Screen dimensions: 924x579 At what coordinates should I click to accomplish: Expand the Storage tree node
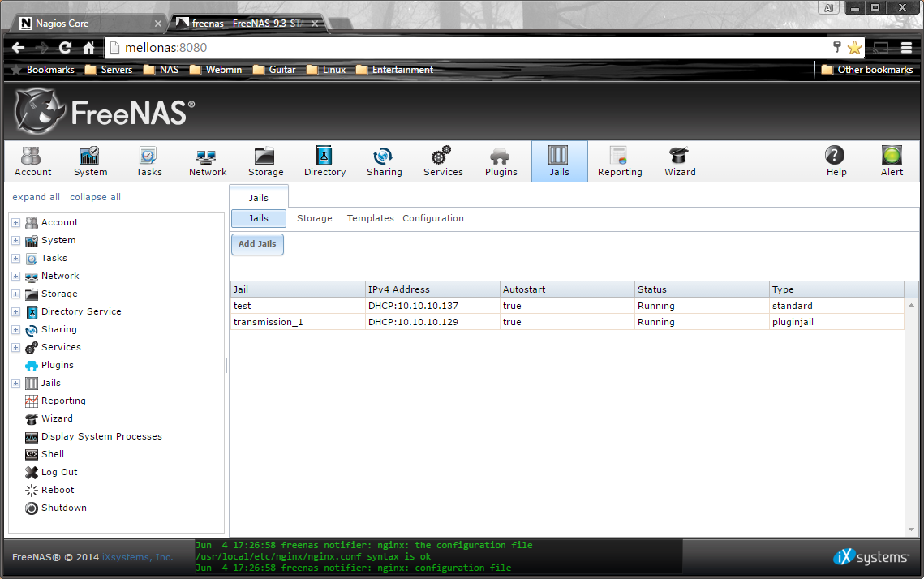click(16, 294)
